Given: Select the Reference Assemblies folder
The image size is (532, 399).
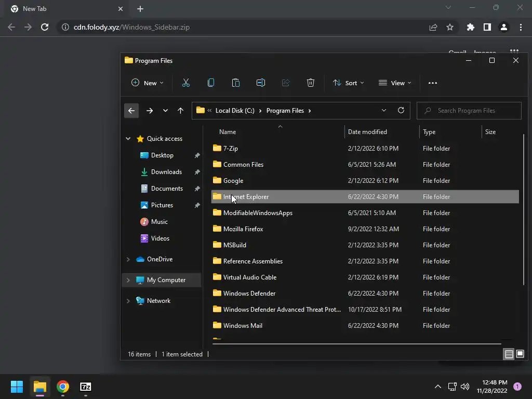Looking at the screenshot, I should (x=365, y=261).
